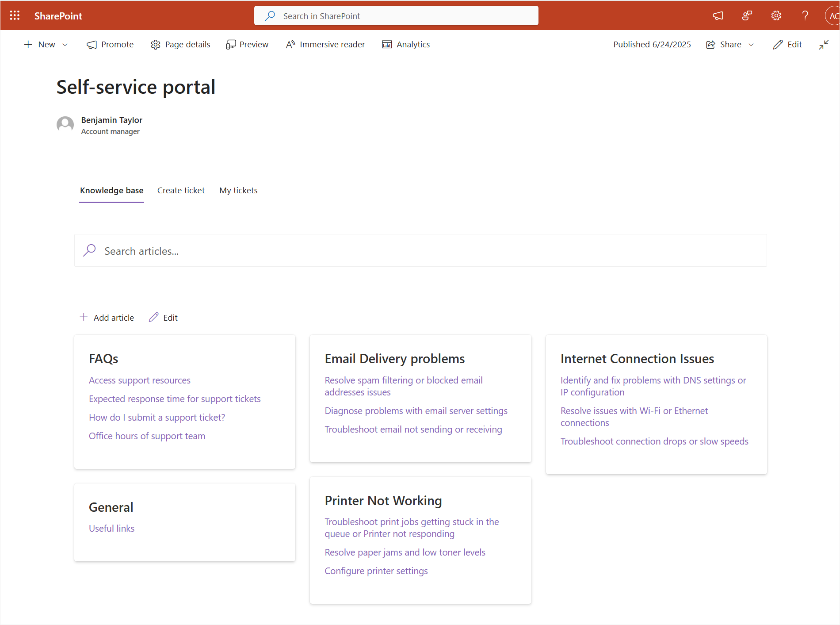Click the pencil icon for page Edit
This screenshot has width=840, height=625.
[778, 44]
